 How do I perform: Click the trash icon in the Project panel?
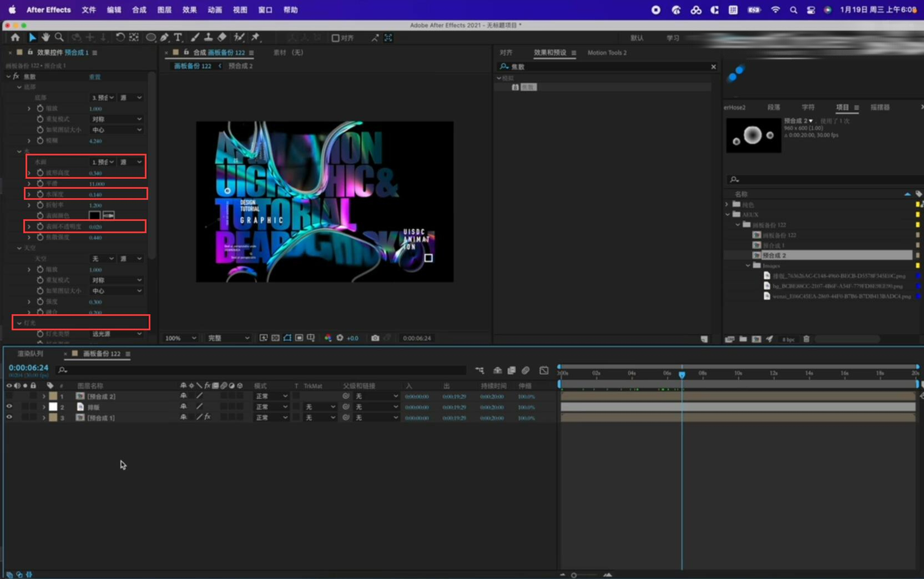806,339
